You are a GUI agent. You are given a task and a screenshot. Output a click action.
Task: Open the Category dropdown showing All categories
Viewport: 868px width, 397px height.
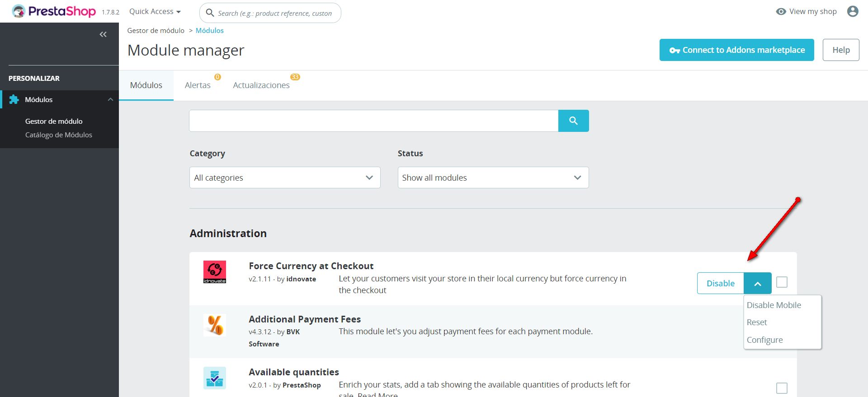(285, 177)
